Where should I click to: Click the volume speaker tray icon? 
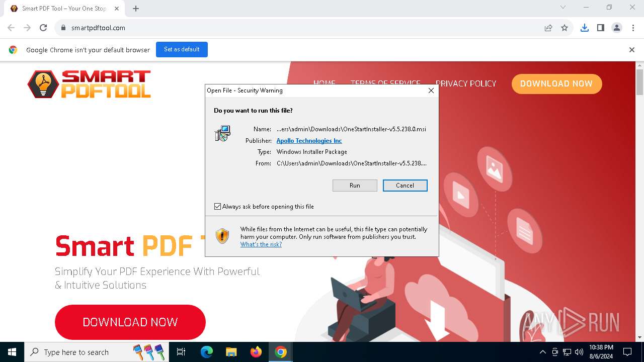[579, 352]
